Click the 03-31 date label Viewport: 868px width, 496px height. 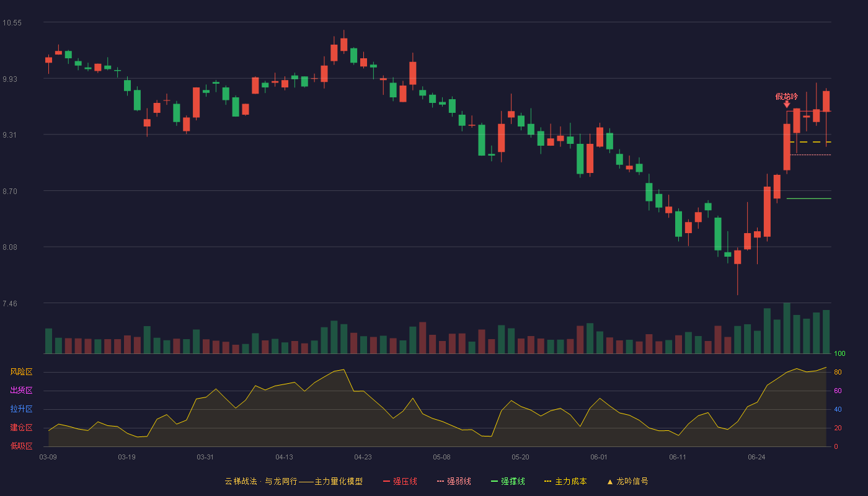[205, 457]
